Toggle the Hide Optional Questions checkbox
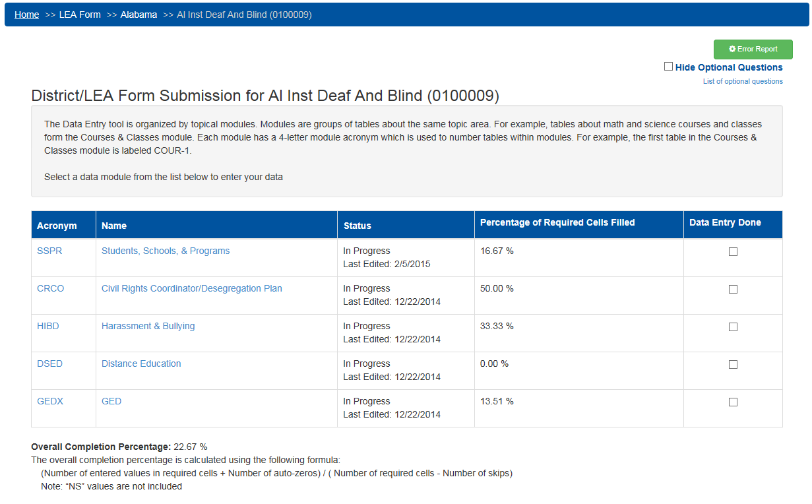The image size is (812, 504). pyautogui.click(x=669, y=67)
